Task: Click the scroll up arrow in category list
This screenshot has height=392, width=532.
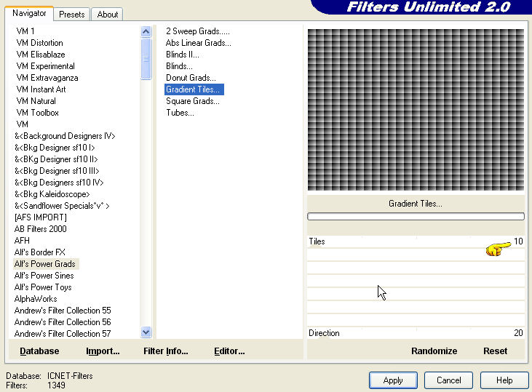Action: pyautogui.click(x=146, y=32)
